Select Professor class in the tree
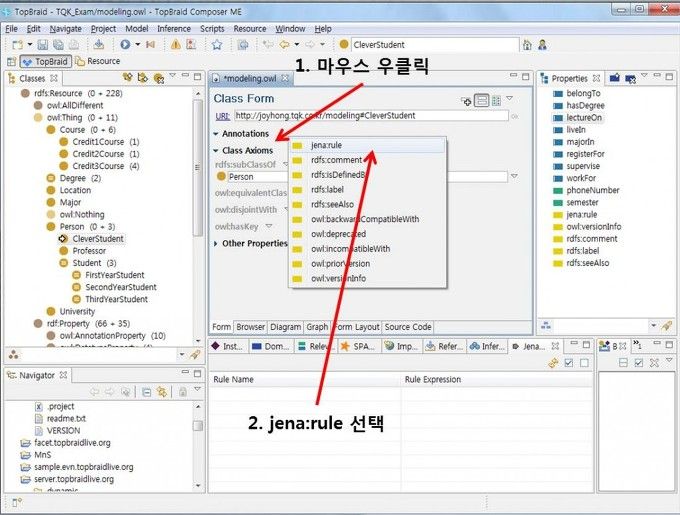Screen dimensions: 680x515 (x=89, y=251)
